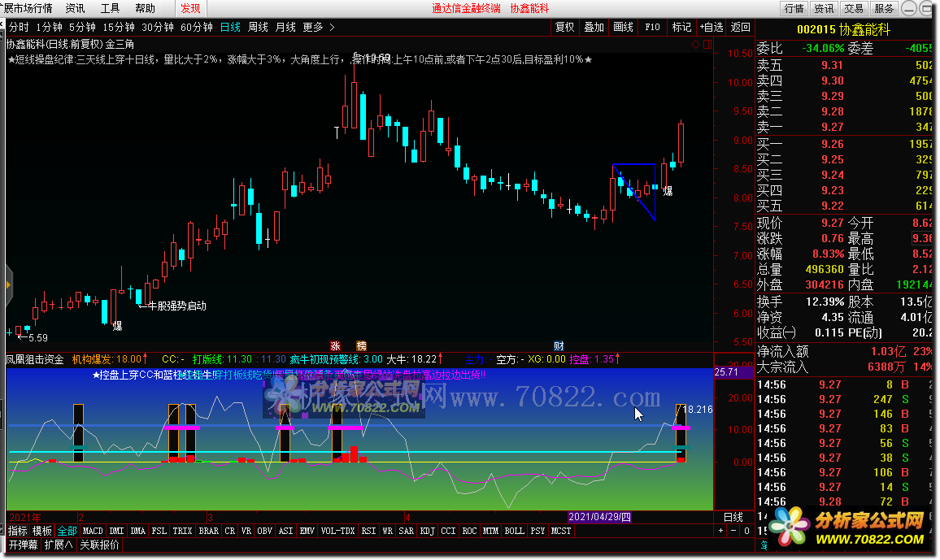
Task: Switch indicator to RSI
Action: pyautogui.click(x=368, y=531)
